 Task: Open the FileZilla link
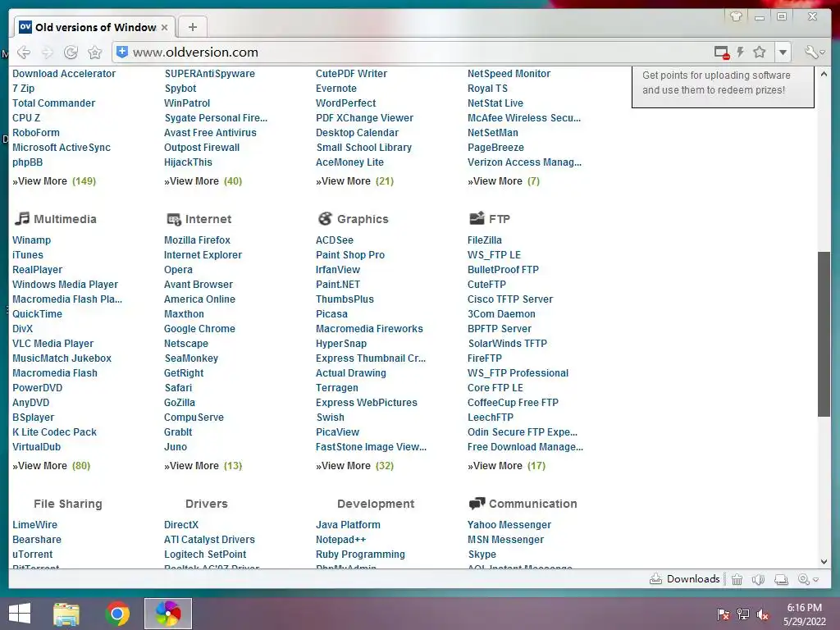[485, 240]
